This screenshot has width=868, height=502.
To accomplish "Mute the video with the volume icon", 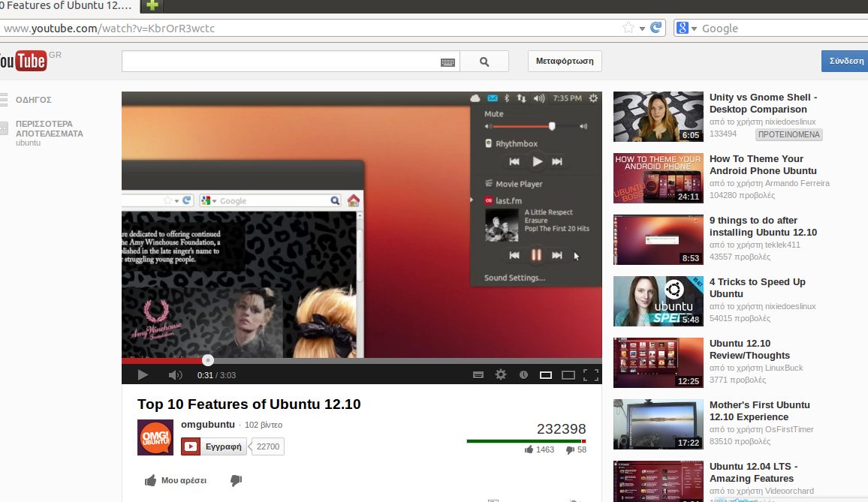I will (x=175, y=374).
